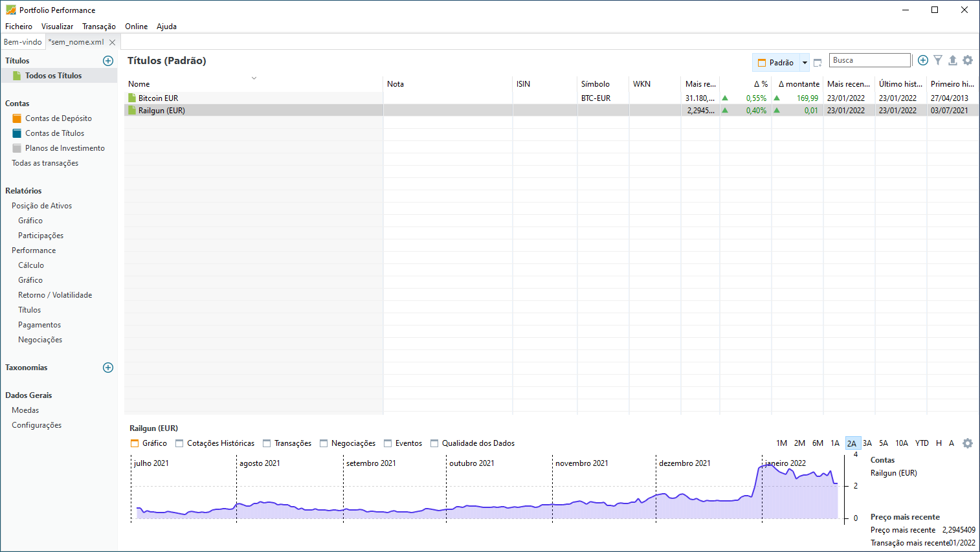Enable the Negociações pane checkbox

click(324, 443)
